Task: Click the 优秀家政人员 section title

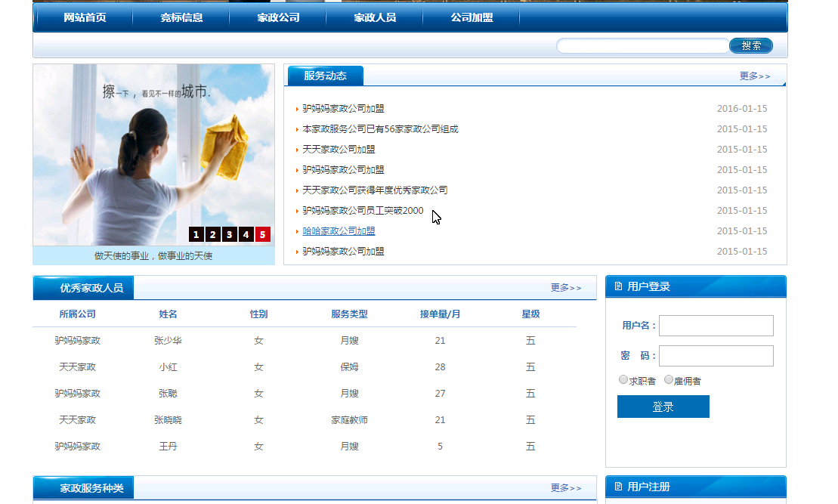Action: click(91, 288)
